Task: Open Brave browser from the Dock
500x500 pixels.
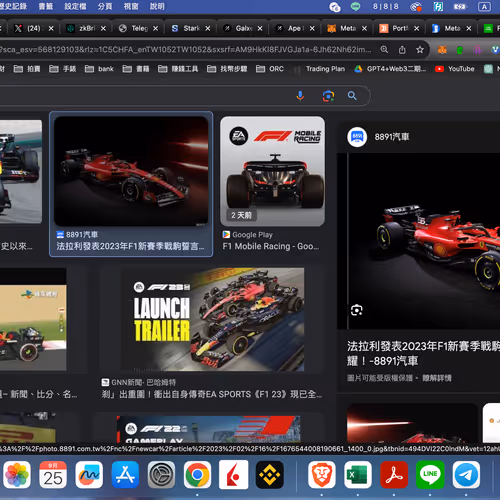Action: (x=322, y=475)
